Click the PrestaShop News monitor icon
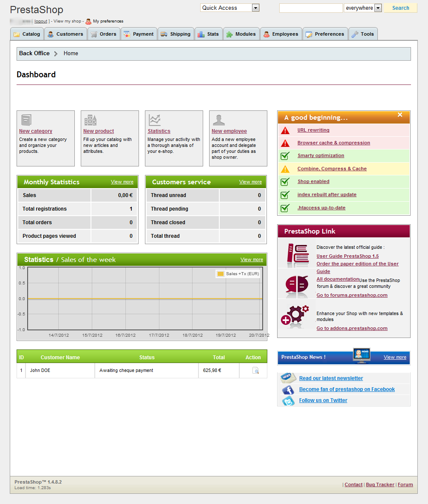Viewport: 428px width, 504px height. pyautogui.click(x=361, y=355)
